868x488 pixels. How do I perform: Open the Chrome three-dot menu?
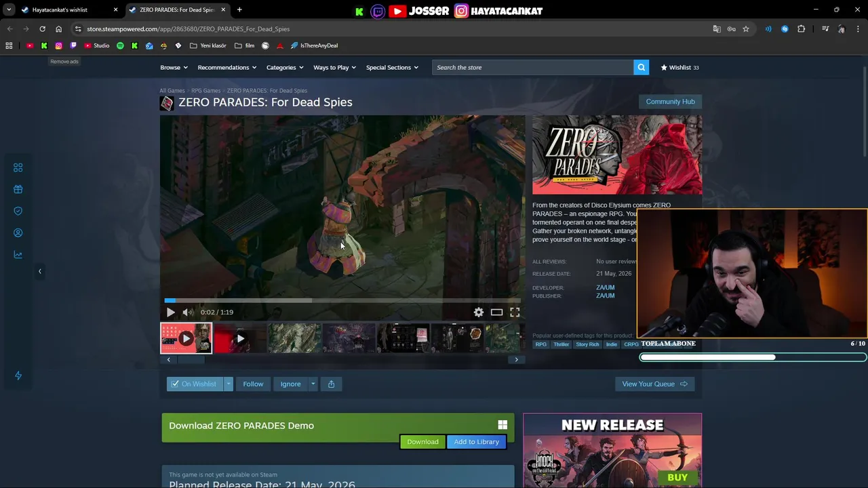[858, 29]
